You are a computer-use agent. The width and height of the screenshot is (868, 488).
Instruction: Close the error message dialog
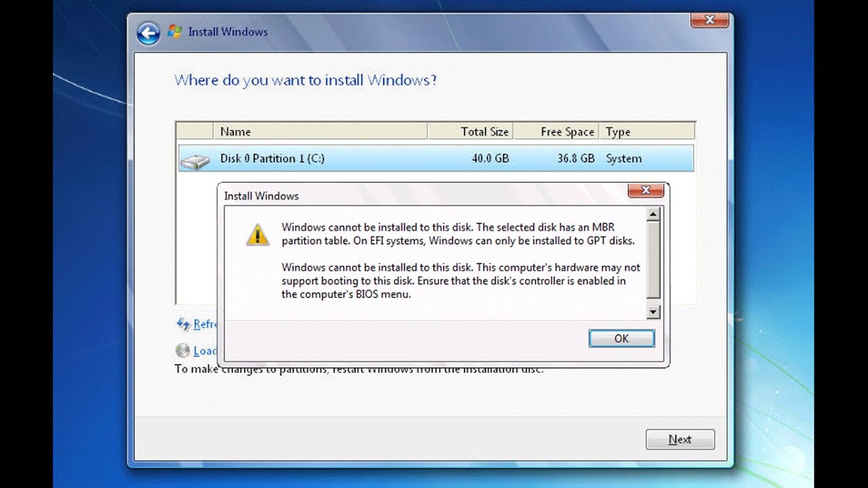[646, 190]
